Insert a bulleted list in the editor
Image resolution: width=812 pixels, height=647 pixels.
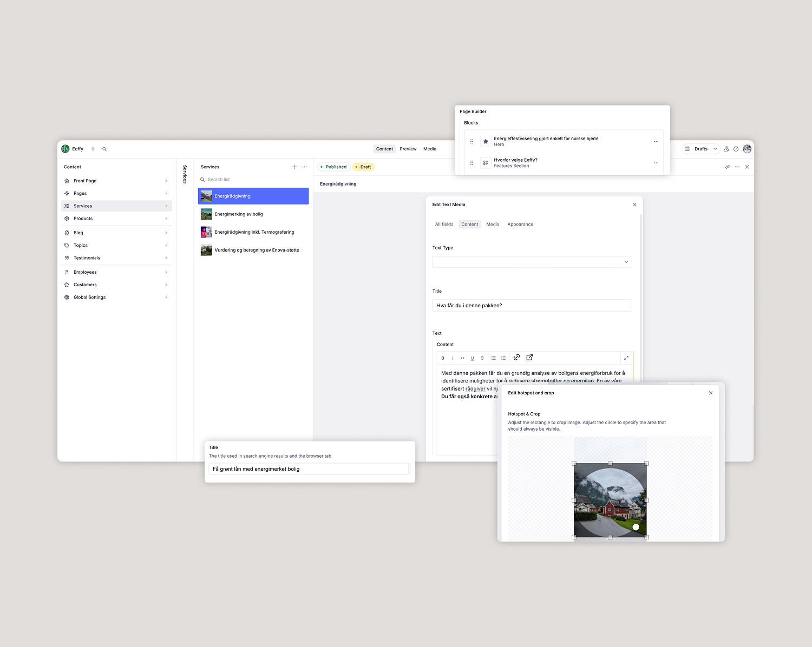(x=494, y=358)
